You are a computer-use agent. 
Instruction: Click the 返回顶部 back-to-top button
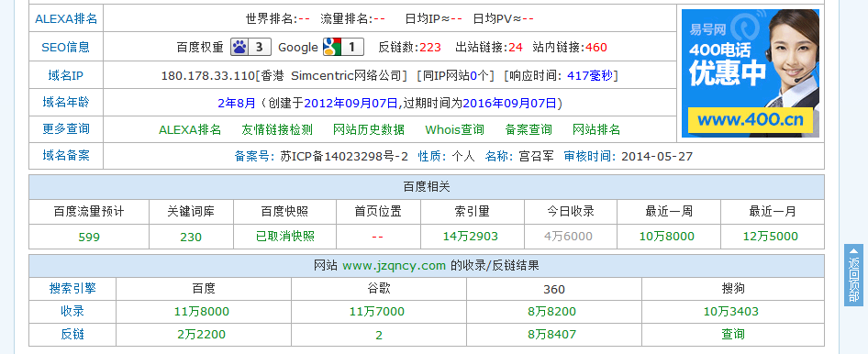pos(853,274)
